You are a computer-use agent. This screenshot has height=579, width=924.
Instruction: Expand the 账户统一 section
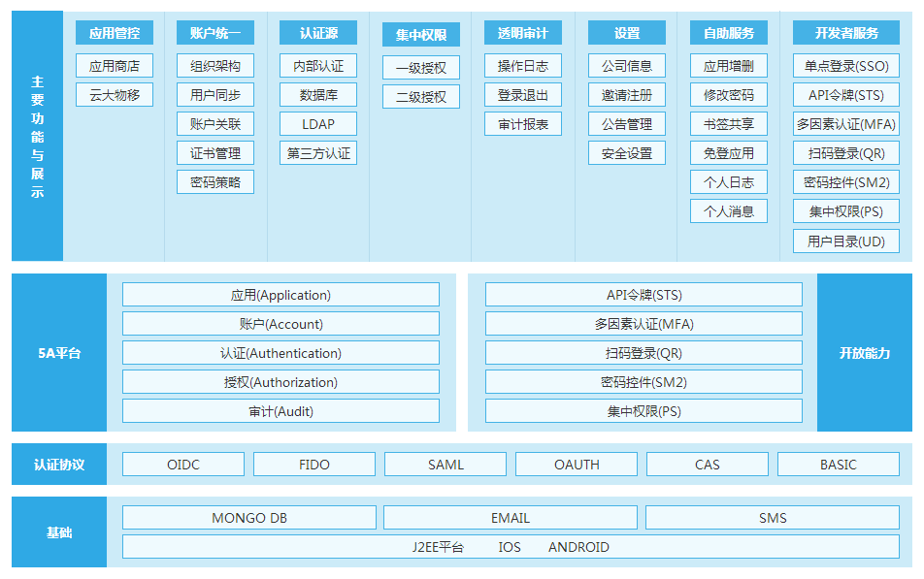pyautogui.click(x=214, y=32)
